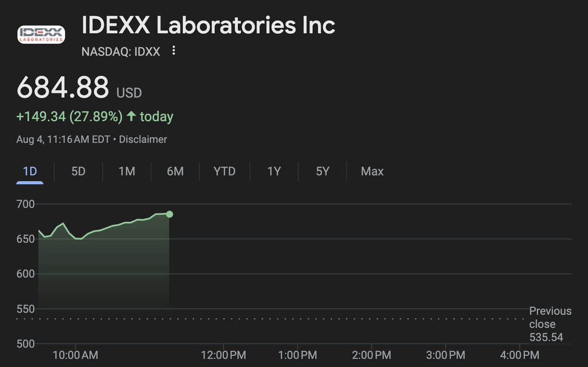Click the IDEXX Laboratories logo icon
Viewport: 588px width, 367px height.
point(41,34)
